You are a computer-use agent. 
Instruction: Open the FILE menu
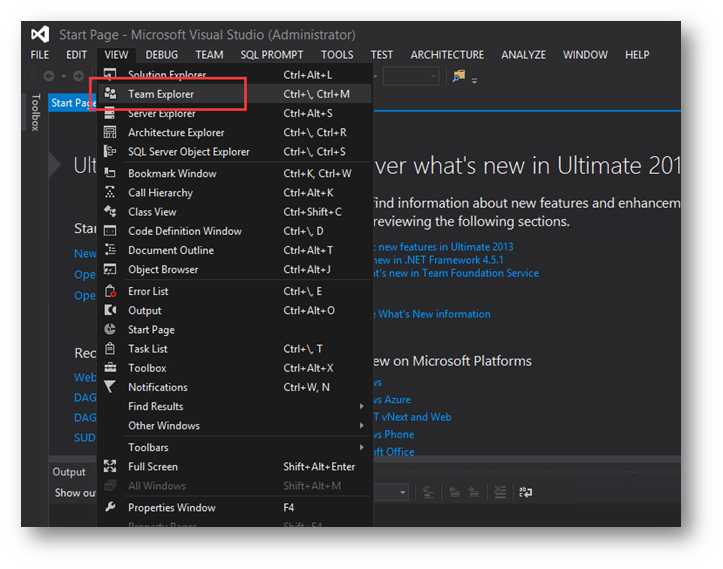pyautogui.click(x=40, y=55)
